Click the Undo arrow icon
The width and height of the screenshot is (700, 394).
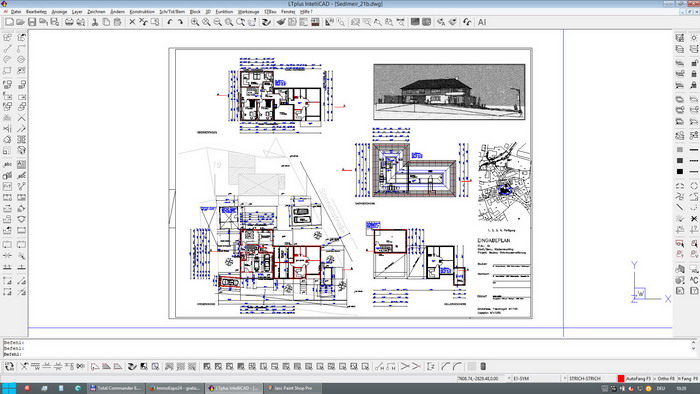(170, 22)
